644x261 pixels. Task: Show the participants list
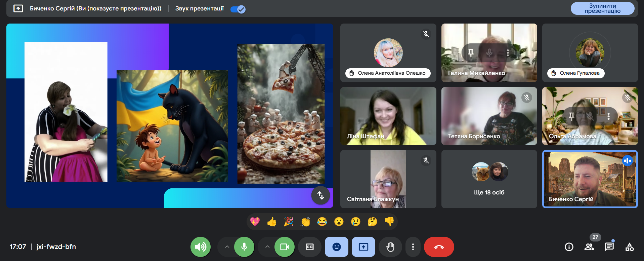click(x=589, y=247)
